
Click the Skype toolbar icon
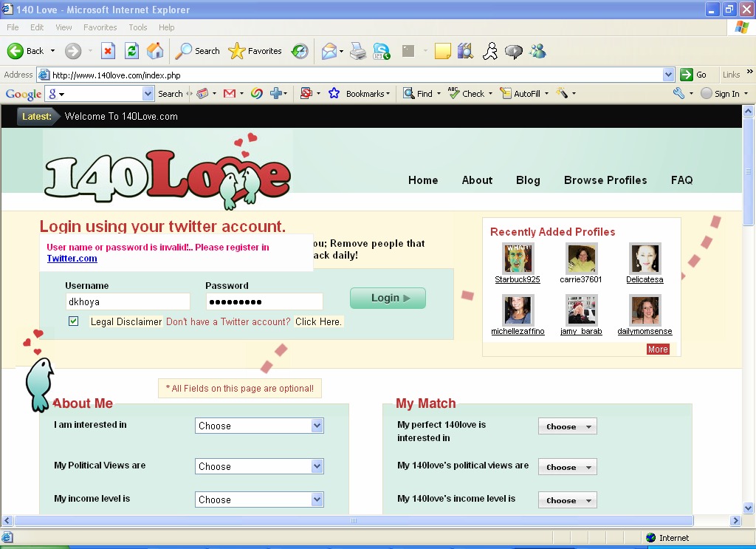coord(382,51)
